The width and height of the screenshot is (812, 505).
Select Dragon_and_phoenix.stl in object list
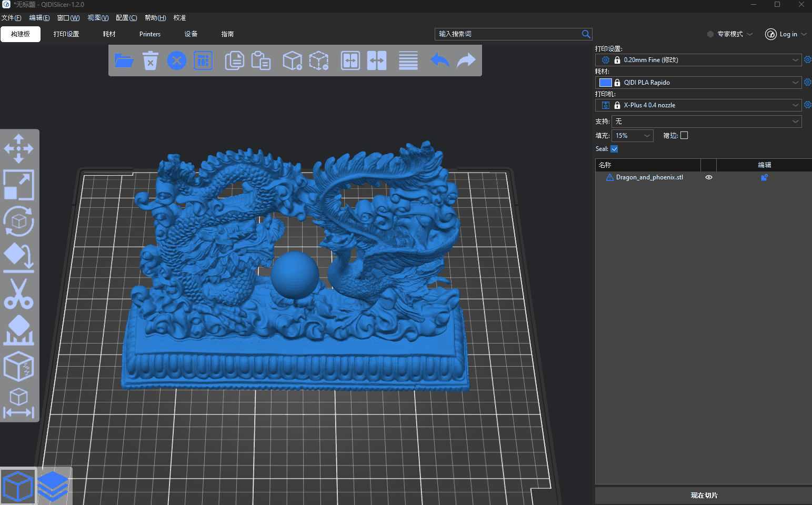pos(649,177)
